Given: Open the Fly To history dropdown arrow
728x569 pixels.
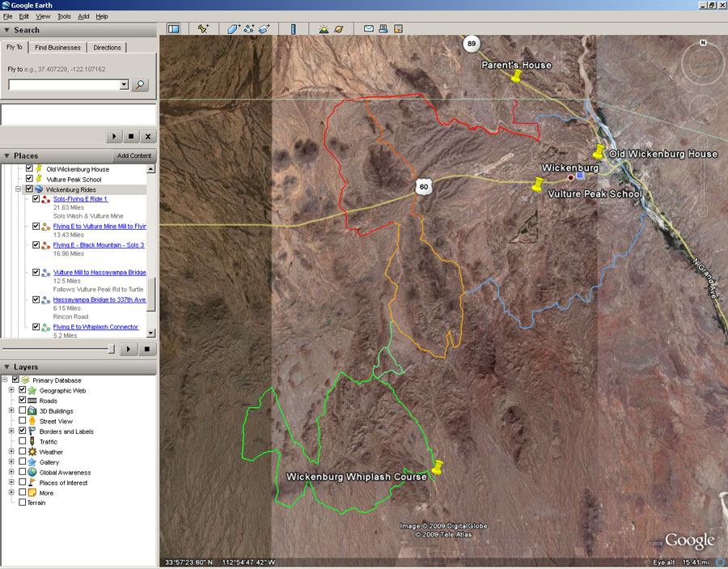Looking at the screenshot, I should [x=124, y=84].
